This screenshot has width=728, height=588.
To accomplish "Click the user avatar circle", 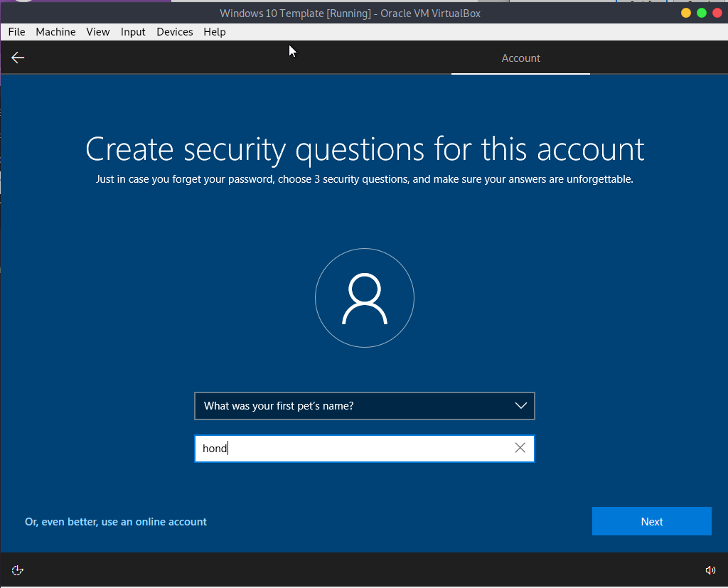I will [x=365, y=298].
